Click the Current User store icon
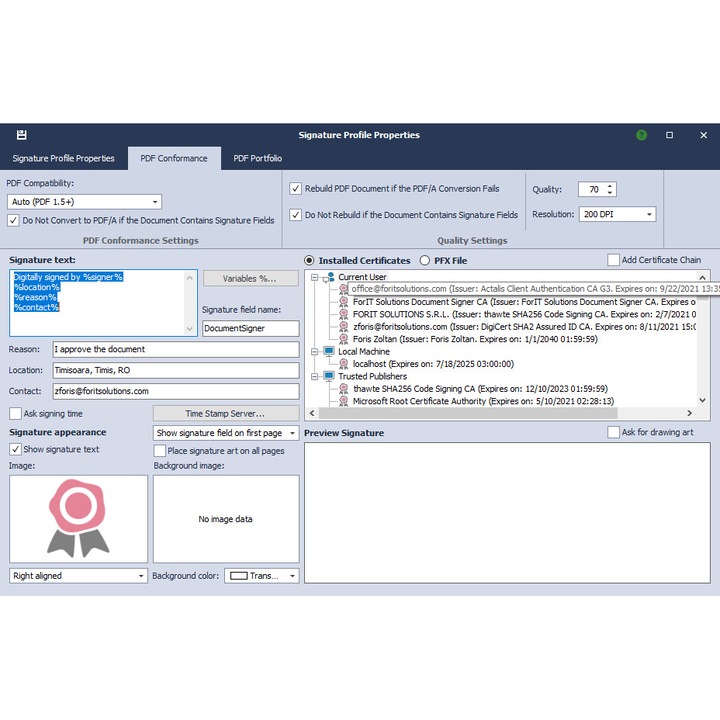Image resolution: width=720 pixels, height=720 pixels. pos(330,277)
